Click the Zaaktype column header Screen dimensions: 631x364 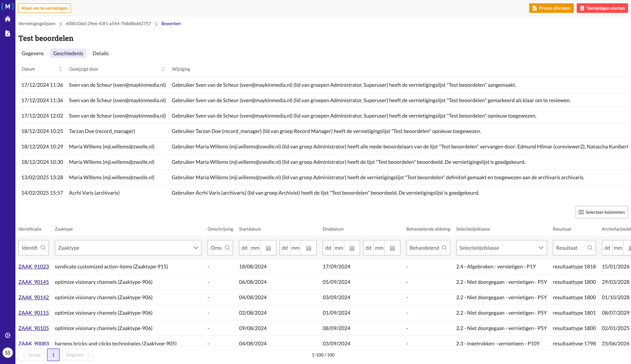tap(64, 229)
